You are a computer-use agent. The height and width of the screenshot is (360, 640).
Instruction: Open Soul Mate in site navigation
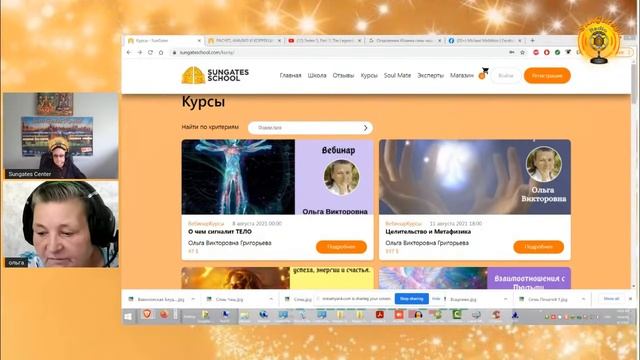pos(397,76)
